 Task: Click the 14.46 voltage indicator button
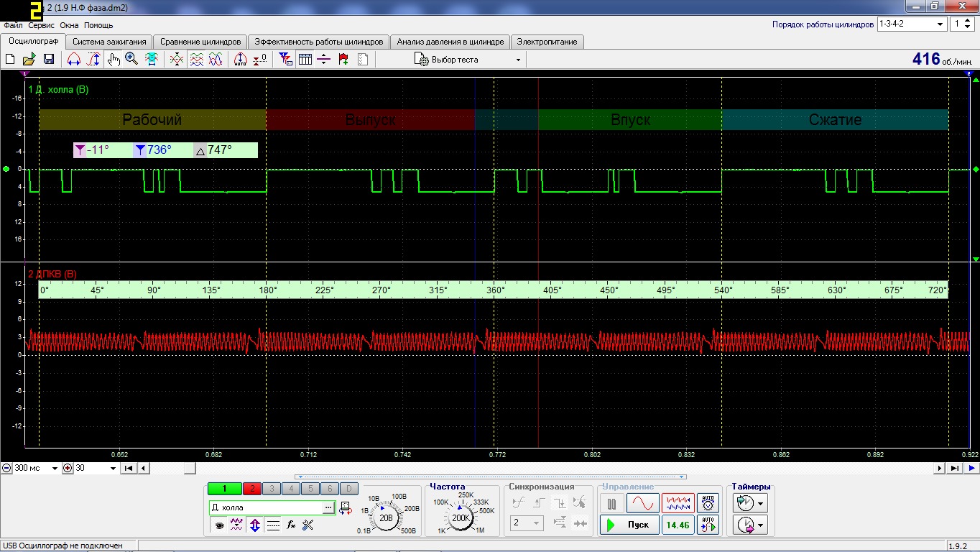[678, 525]
